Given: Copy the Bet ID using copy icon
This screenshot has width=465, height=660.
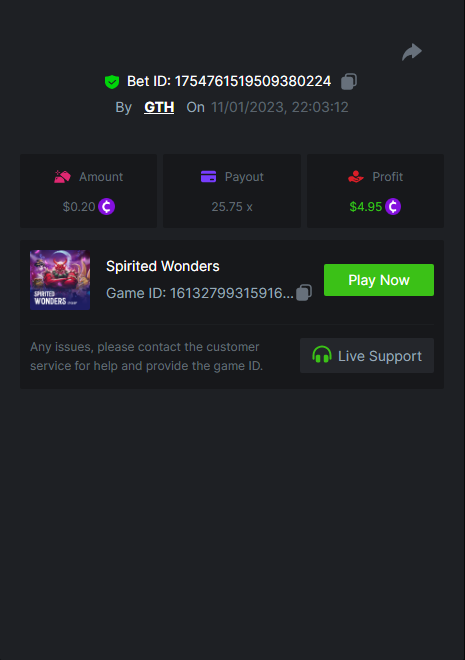Looking at the screenshot, I should pos(349,81).
